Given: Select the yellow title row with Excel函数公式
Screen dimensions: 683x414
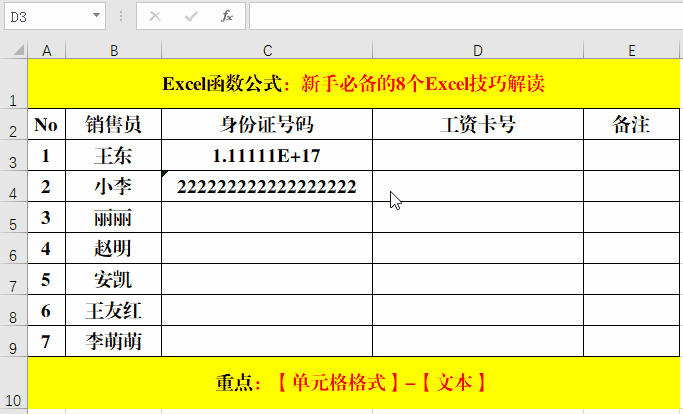Looking at the screenshot, I should tap(354, 84).
